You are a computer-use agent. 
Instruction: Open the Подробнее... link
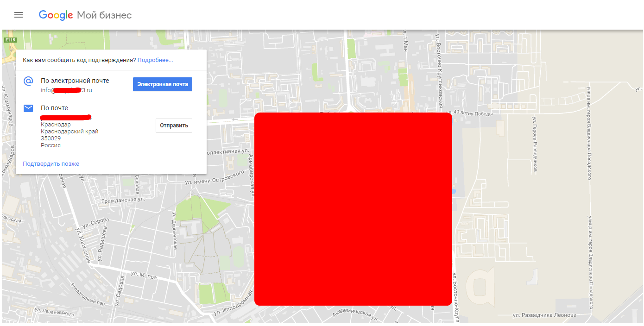pyautogui.click(x=155, y=60)
